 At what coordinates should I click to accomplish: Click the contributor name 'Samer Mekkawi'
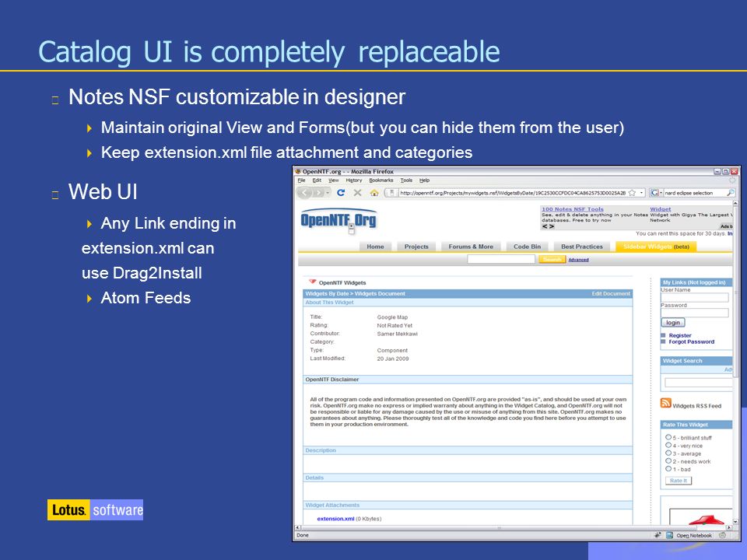397,334
